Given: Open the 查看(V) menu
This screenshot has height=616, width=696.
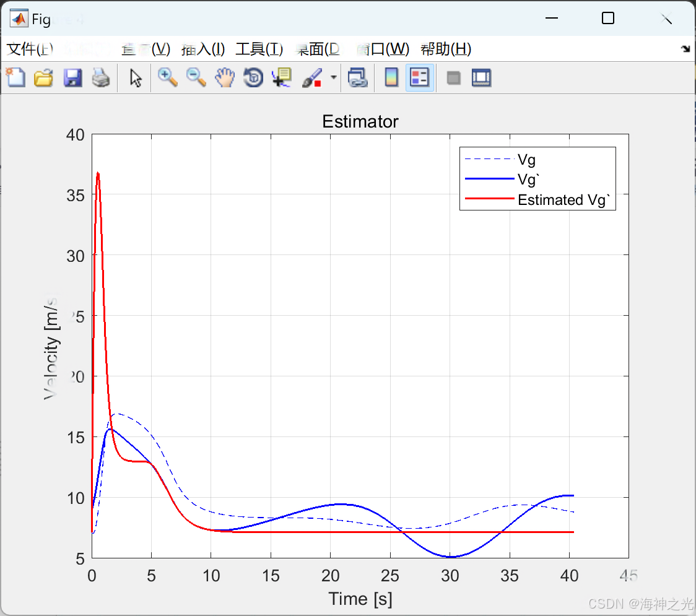Looking at the screenshot, I should click(146, 49).
